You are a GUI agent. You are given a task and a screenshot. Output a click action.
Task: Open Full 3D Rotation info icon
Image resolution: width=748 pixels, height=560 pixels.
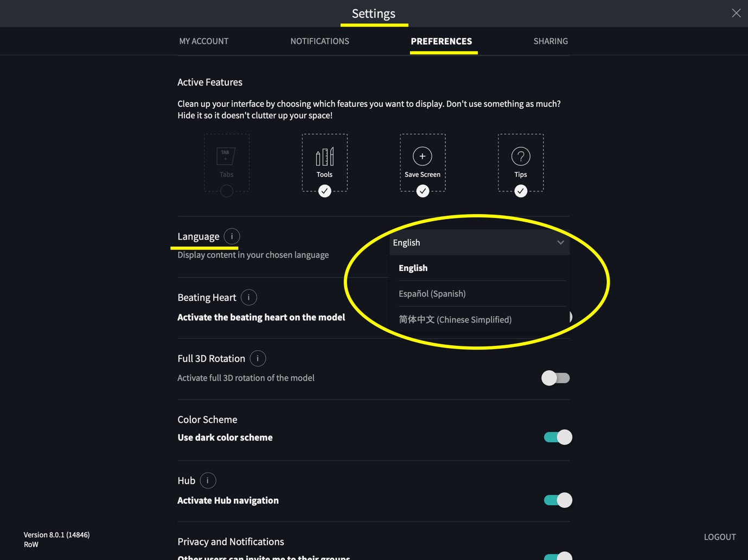pyautogui.click(x=258, y=358)
